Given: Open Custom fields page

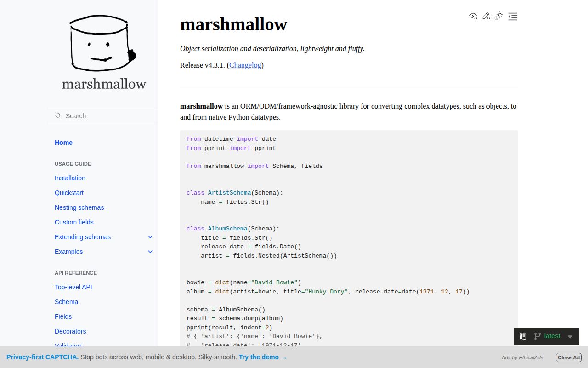Looking at the screenshot, I should point(74,222).
